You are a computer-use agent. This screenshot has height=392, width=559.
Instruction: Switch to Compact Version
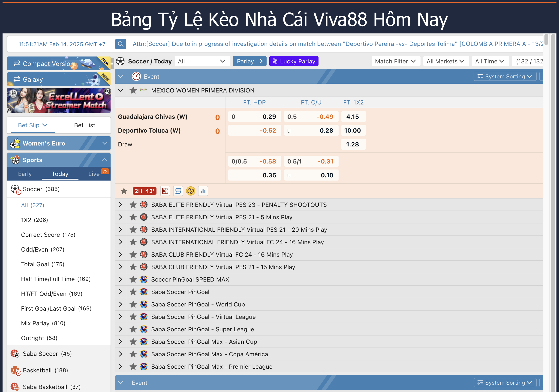tap(59, 63)
